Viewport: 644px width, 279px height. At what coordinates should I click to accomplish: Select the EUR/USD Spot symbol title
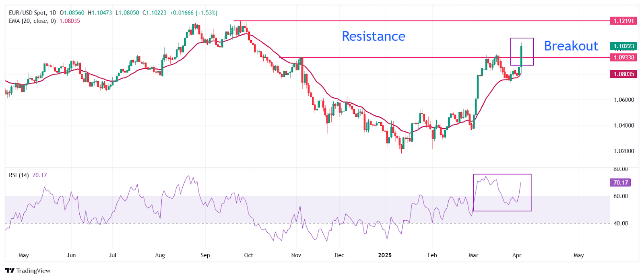[x=27, y=13]
